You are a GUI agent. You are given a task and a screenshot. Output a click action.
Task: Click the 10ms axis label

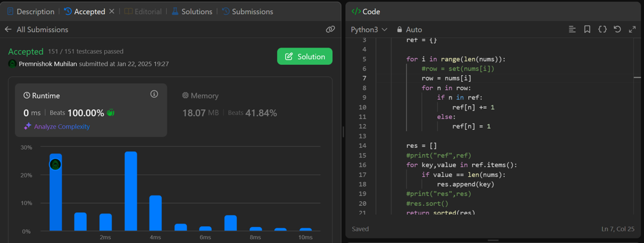(305, 238)
